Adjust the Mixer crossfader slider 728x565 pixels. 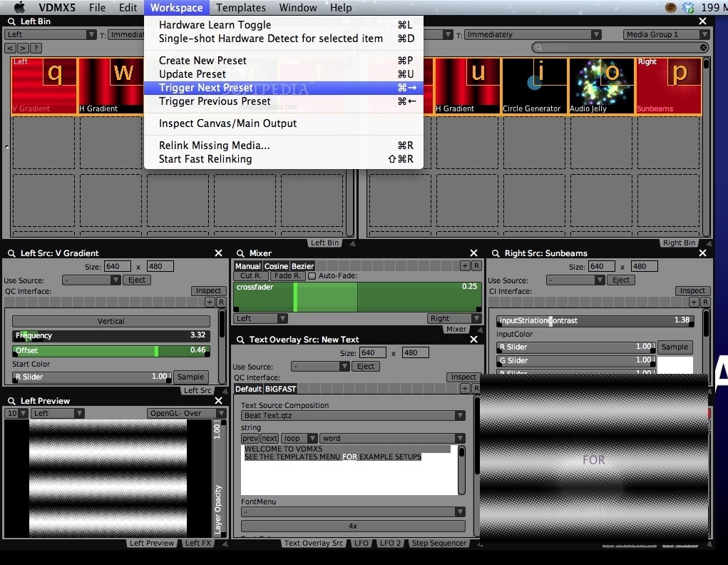[357, 297]
